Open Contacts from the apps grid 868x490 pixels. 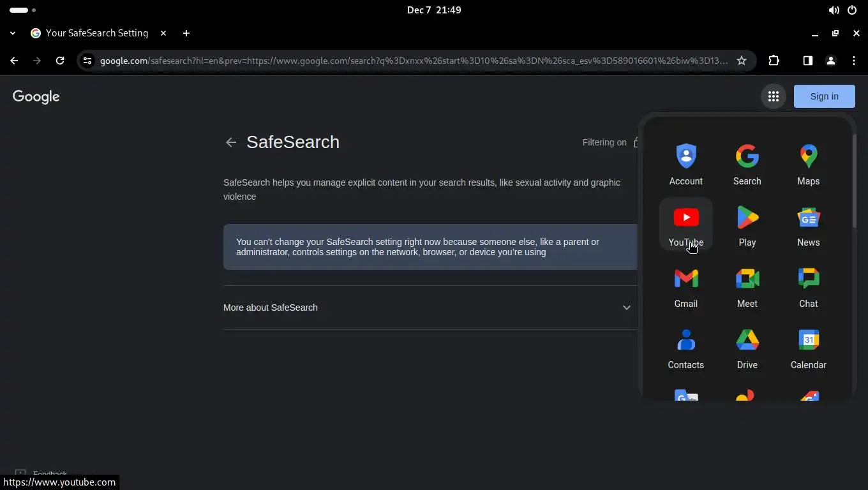coord(685,348)
